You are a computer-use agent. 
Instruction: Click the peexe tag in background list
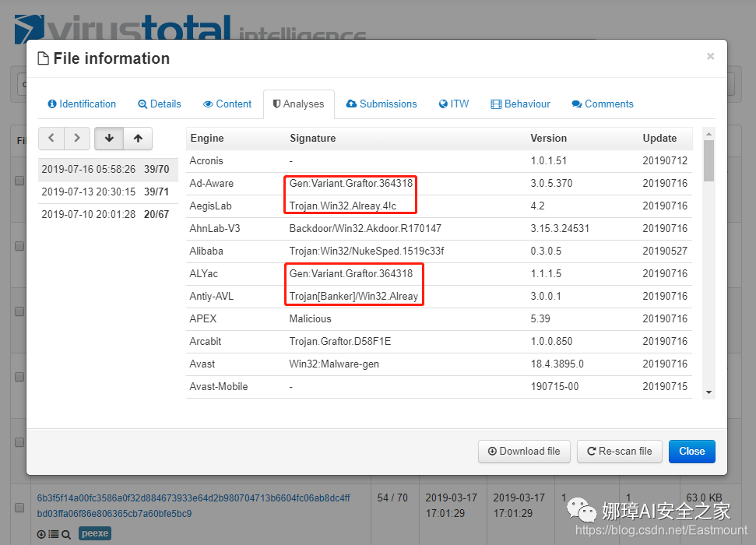tap(95, 533)
